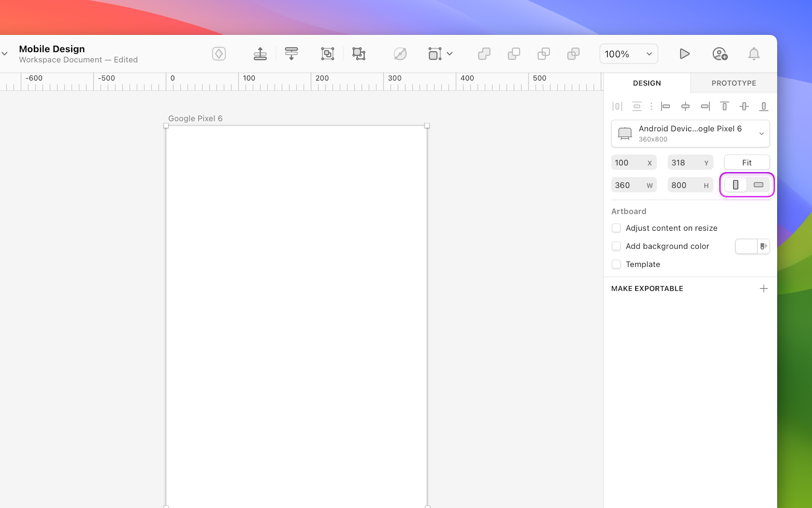Viewport: 812px width, 508px height.
Task: Open the 100% zoom dropdown
Action: 628,54
